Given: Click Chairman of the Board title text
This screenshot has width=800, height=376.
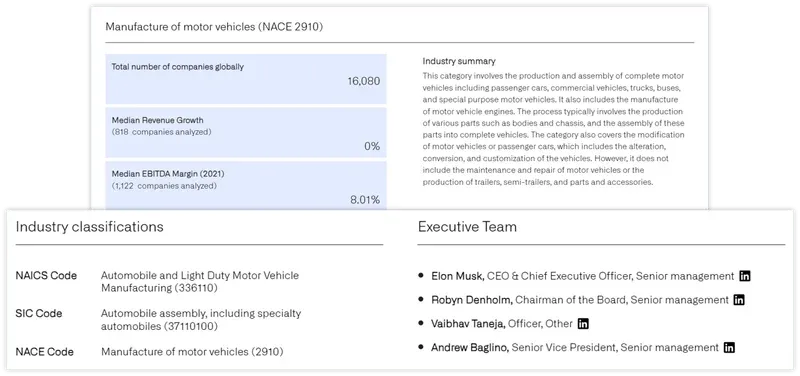Looking at the screenshot, I should pyautogui.click(x=570, y=300).
